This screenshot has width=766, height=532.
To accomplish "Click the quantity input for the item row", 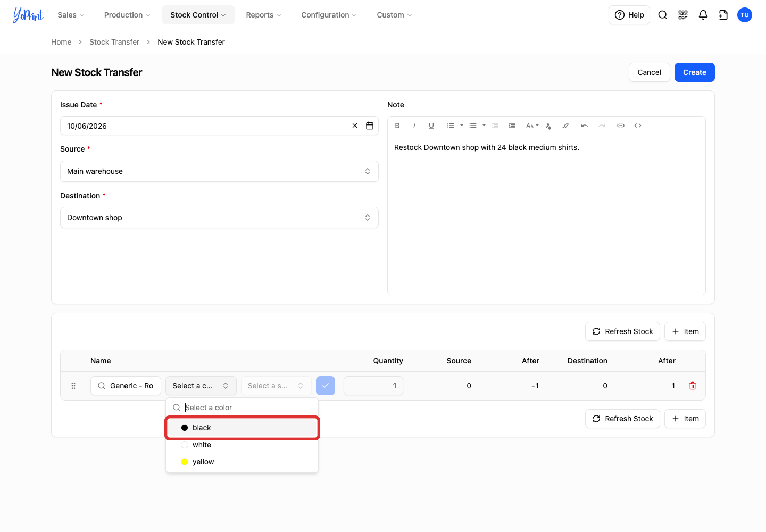I will point(373,386).
